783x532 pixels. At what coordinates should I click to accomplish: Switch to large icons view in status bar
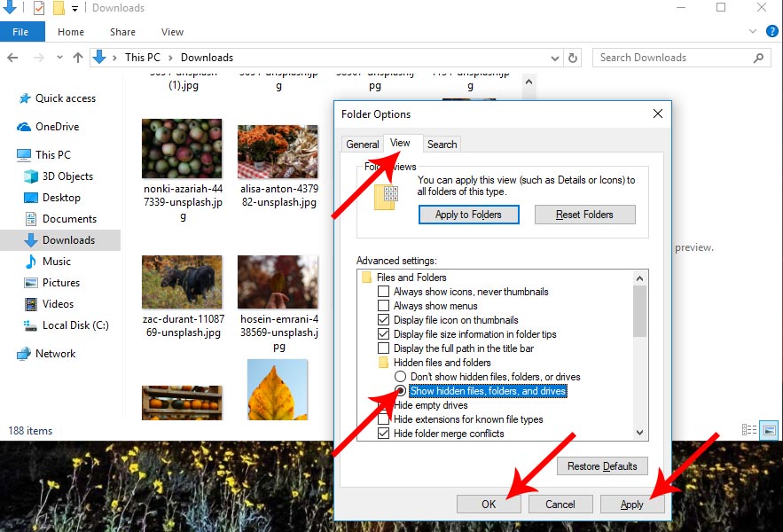click(769, 430)
